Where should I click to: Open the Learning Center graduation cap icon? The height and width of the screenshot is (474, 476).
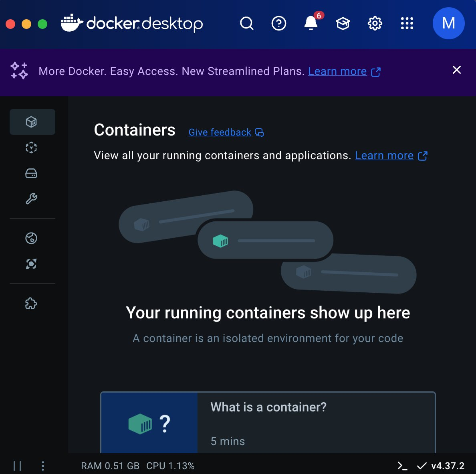[x=343, y=23]
